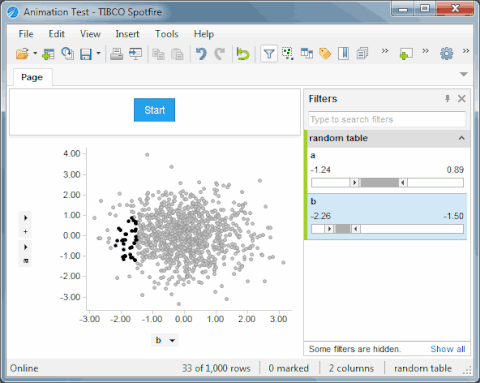Click the marking selection dots icon

(x=288, y=53)
